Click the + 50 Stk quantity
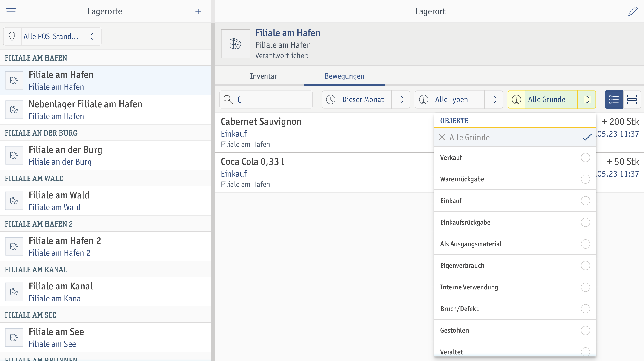Screen dimensions: 644x361 coord(623,162)
